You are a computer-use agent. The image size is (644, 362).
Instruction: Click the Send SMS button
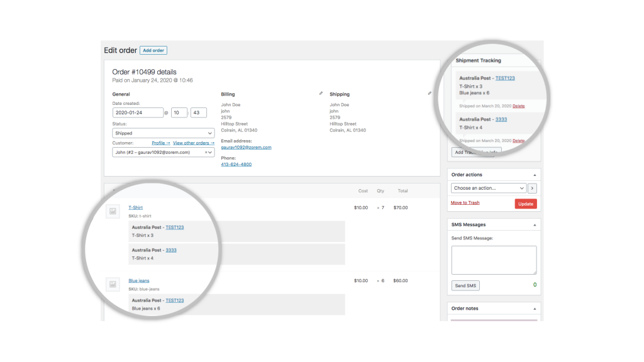pyautogui.click(x=465, y=286)
